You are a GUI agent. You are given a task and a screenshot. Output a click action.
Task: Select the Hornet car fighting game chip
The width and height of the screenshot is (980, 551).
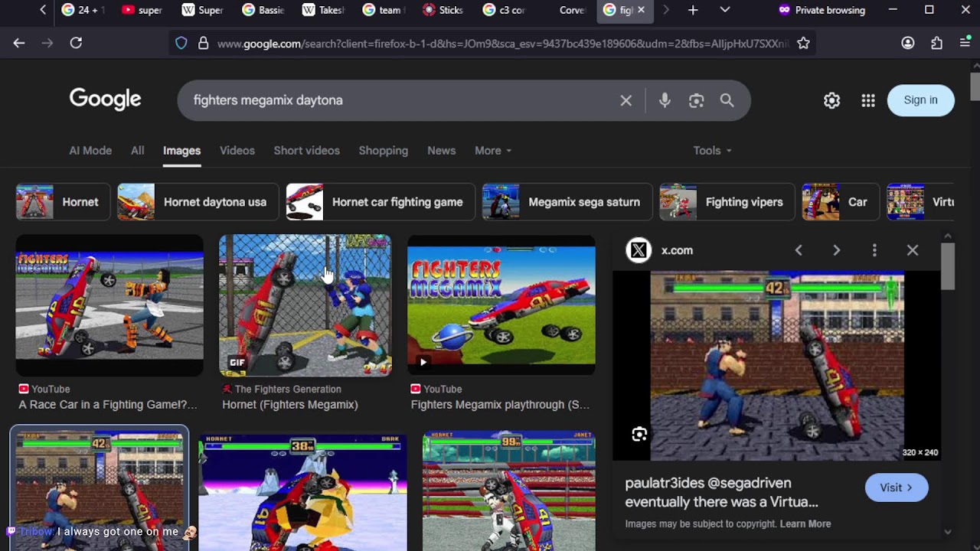[x=380, y=202]
